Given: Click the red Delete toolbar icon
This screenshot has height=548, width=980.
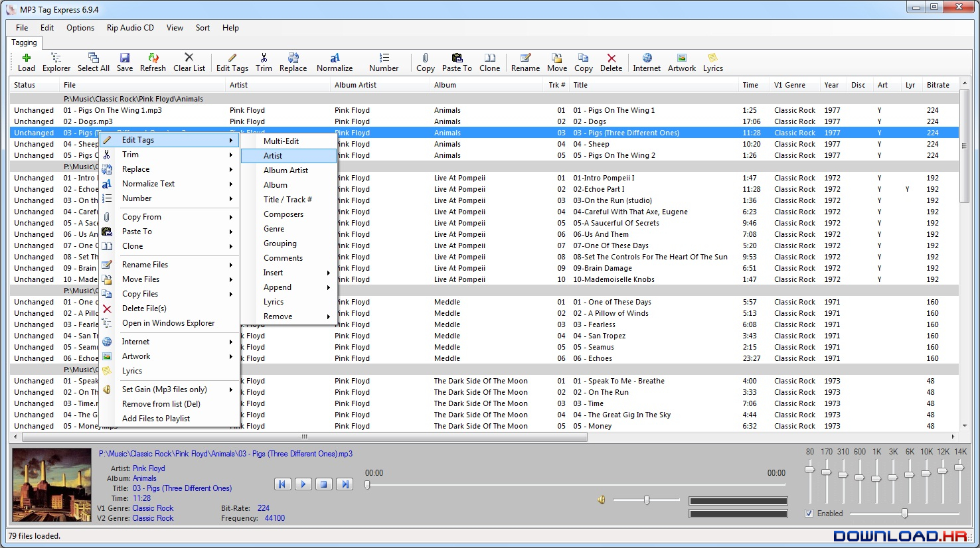Looking at the screenshot, I should (x=612, y=62).
